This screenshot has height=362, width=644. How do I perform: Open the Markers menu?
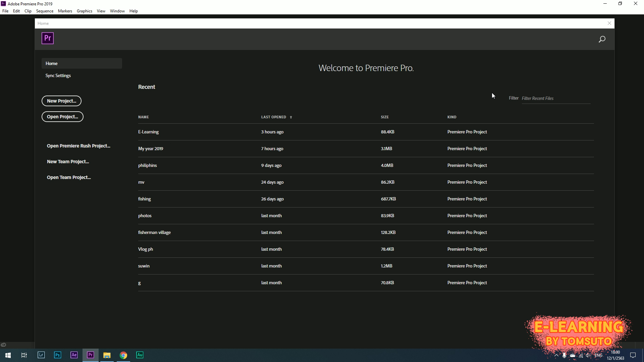click(x=65, y=11)
